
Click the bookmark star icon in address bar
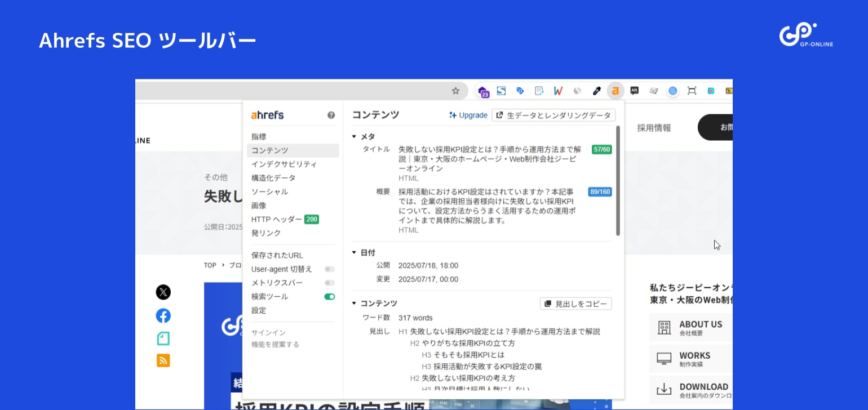[455, 91]
